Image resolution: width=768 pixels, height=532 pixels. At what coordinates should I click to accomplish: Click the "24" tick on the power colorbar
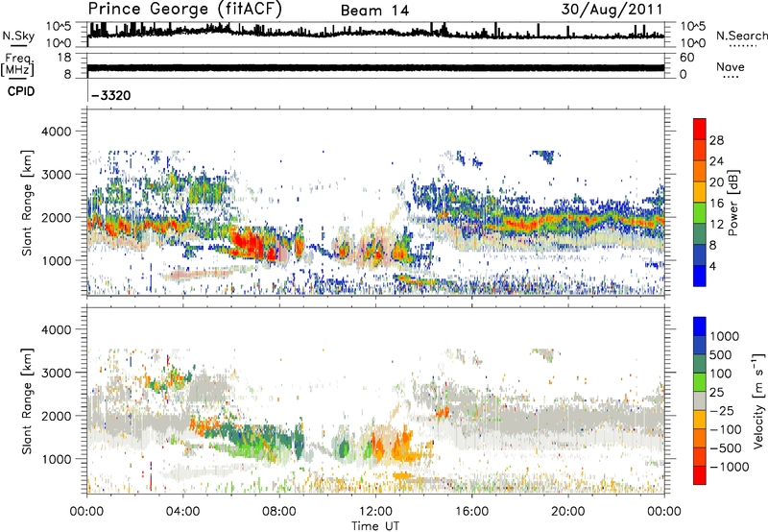tap(716, 161)
